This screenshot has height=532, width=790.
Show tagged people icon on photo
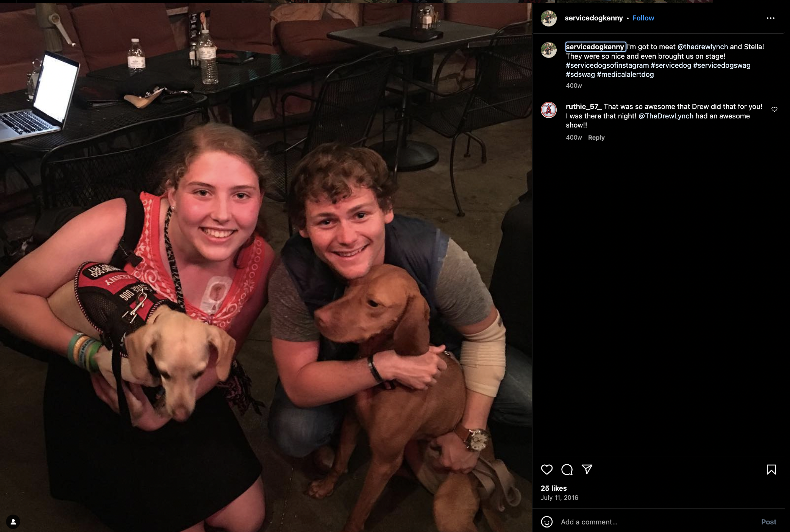[13, 522]
